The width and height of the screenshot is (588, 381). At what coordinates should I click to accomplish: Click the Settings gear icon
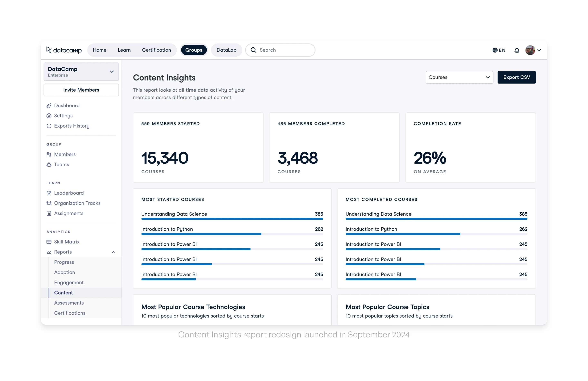pyautogui.click(x=49, y=116)
